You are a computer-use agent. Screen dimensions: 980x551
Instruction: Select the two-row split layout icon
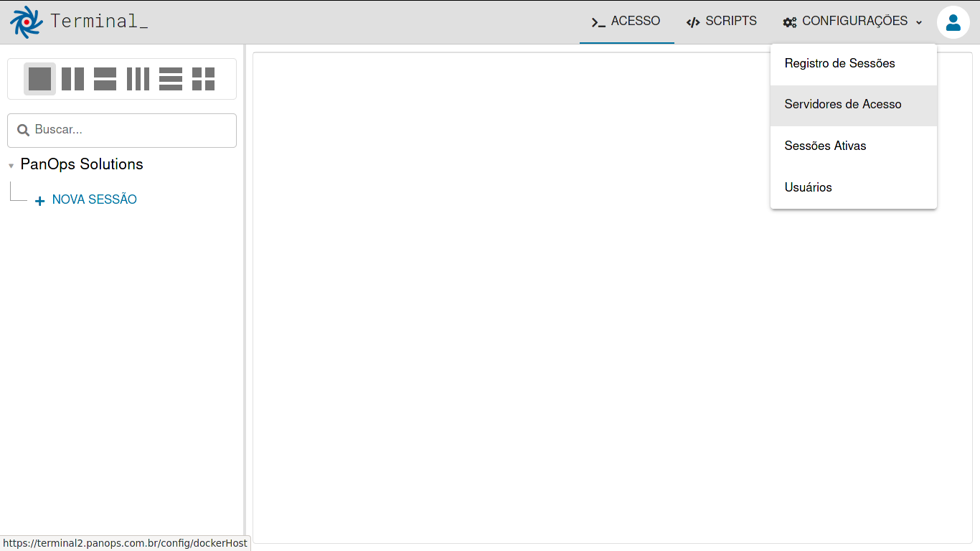click(105, 79)
